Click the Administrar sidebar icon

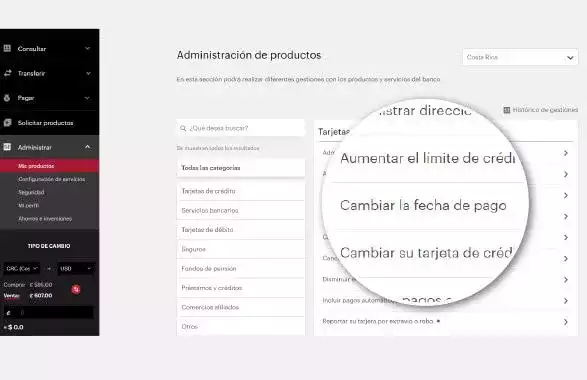click(x=7, y=147)
